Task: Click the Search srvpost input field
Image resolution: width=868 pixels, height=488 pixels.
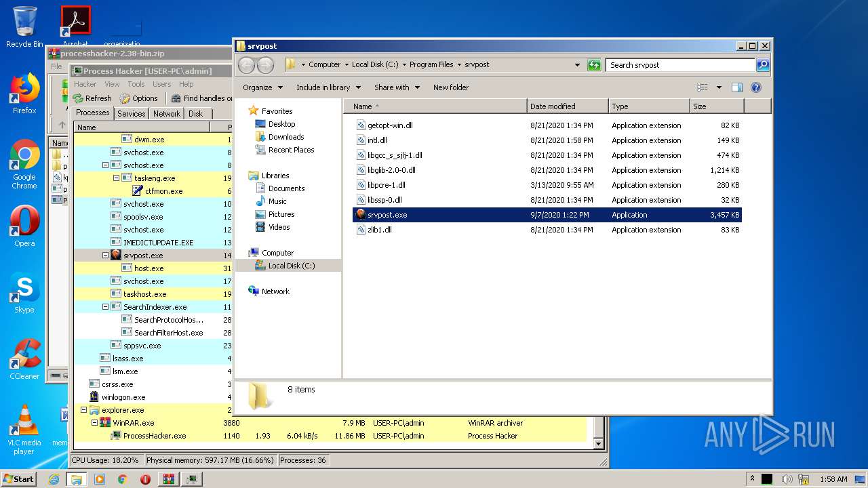Action: click(x=679, y=65)
